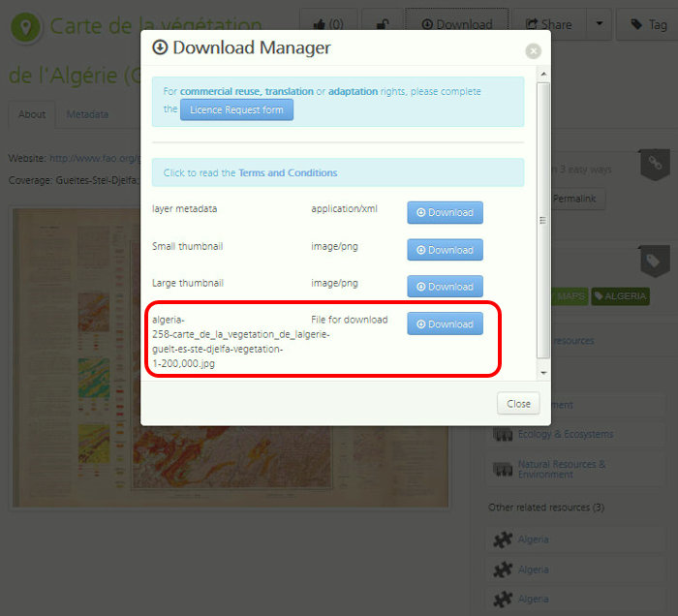This screenshot has width=678, height=616.
Task: Download the Large thumbnail PNG
Action: click(x=445, y=287)
